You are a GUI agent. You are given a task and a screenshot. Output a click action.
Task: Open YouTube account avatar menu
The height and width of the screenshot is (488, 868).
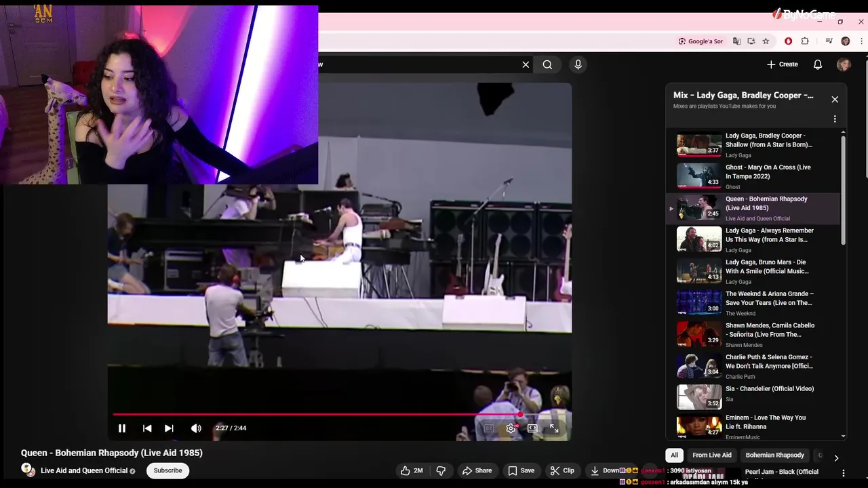[x=844, y=64]
